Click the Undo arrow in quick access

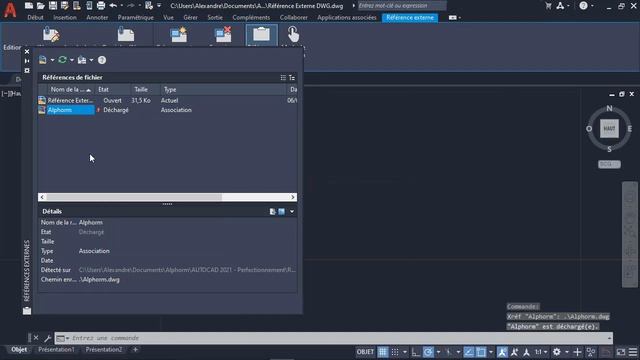point(113,6)
